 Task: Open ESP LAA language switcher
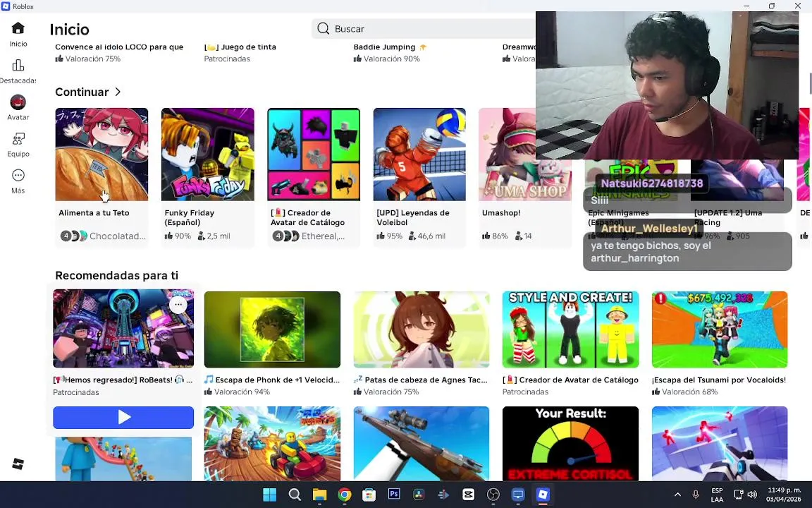[x=718, y=495]
